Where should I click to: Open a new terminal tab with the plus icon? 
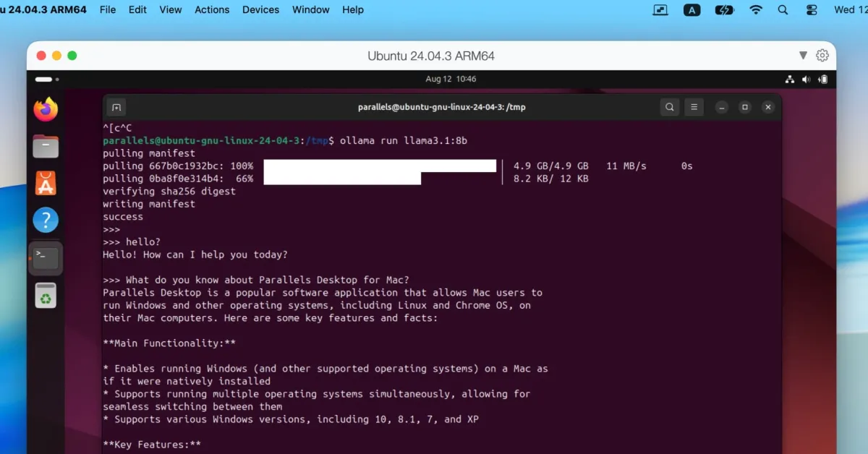(x=116, y=107)
